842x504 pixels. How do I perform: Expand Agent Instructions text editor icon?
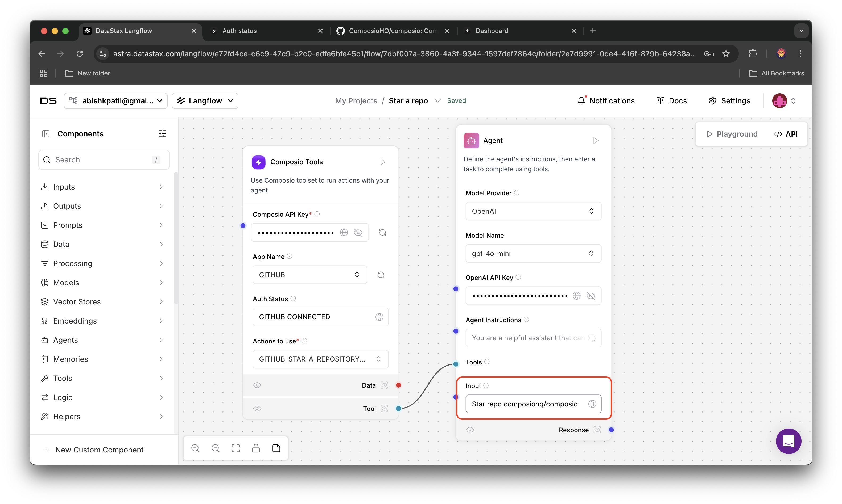pos(592,338)
